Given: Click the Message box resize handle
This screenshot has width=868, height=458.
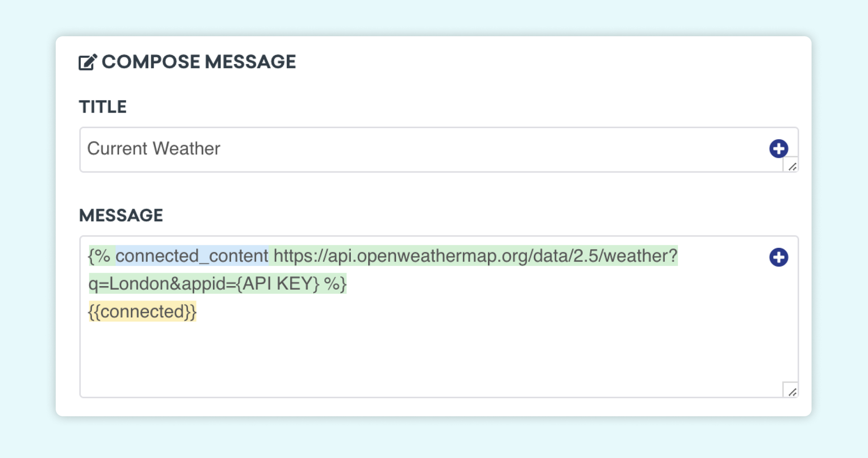Looking at the screenshot, I should pyautogui.click(x=792, y=391).
